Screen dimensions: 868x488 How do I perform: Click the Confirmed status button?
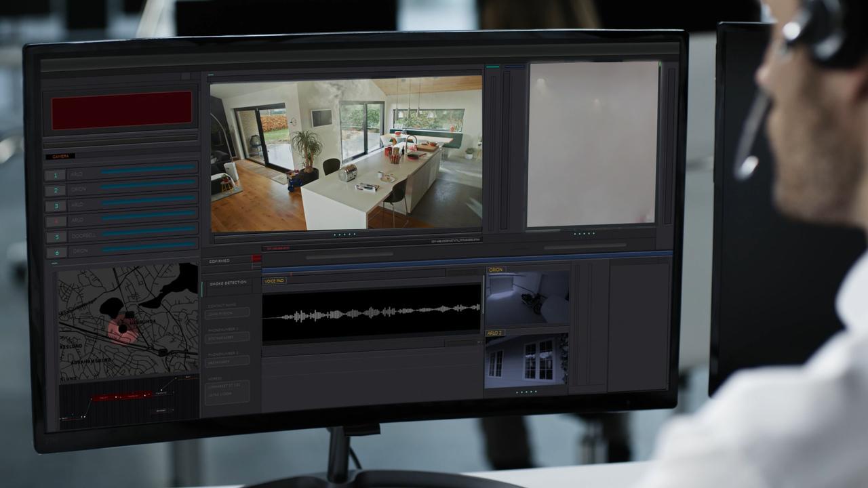(x=220, y=261)
